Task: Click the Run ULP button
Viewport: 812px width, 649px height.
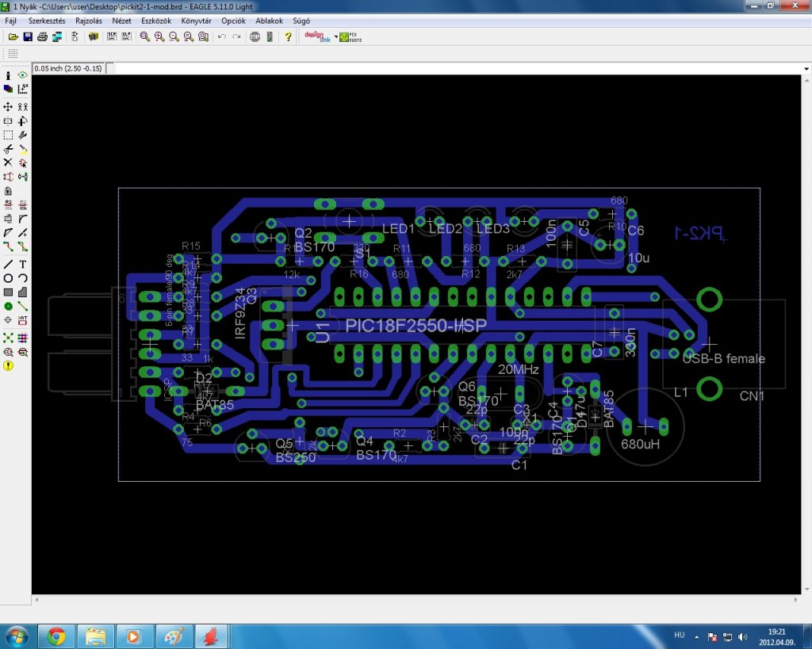Action: tap(126, 36)
